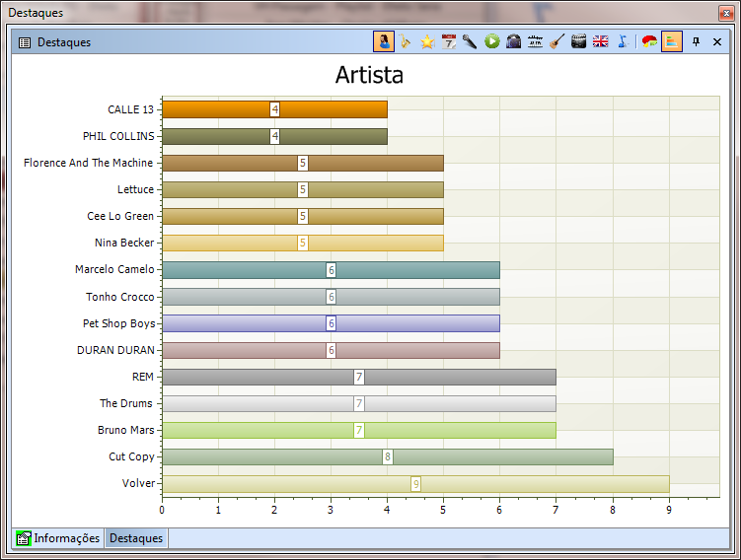Click the purple Pet Shop Boys bar
The height and width of the screenshot is (560, 741).
331,323
